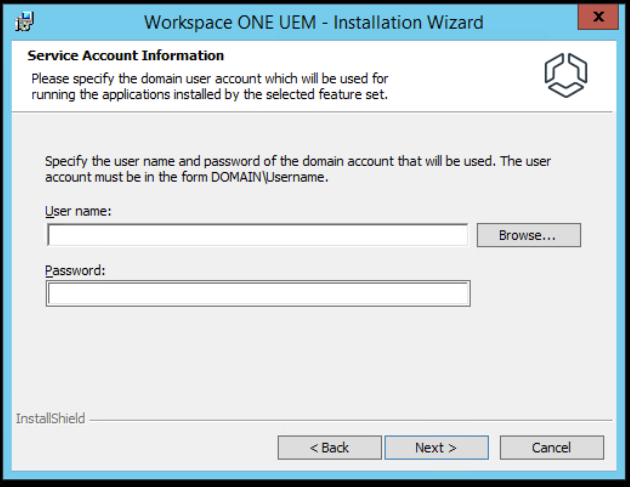Focus the Password input field

point(258,294)
